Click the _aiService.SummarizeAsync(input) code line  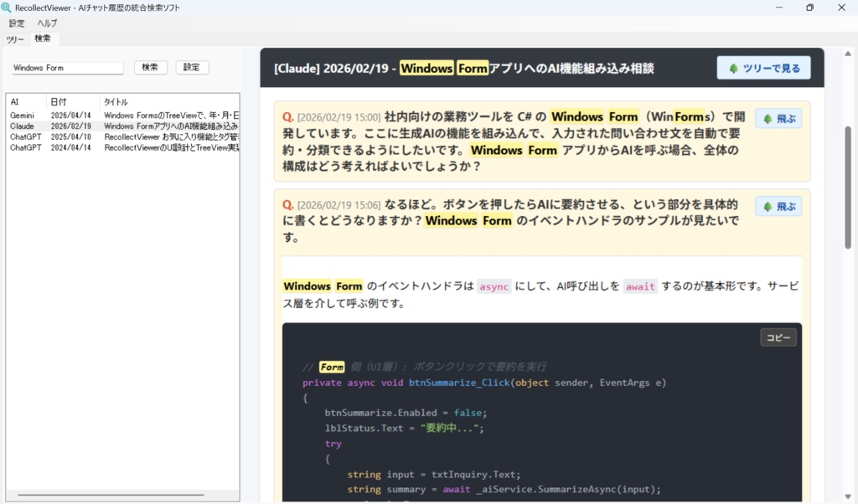(x=504, y=490)
